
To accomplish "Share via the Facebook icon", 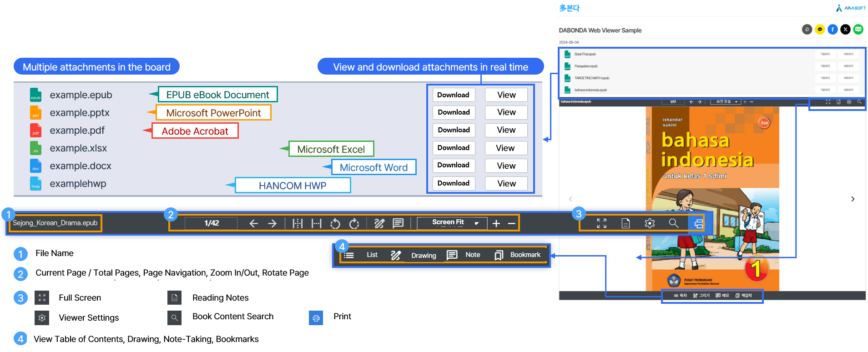I will pyautogui.click(x=833, y=30).
